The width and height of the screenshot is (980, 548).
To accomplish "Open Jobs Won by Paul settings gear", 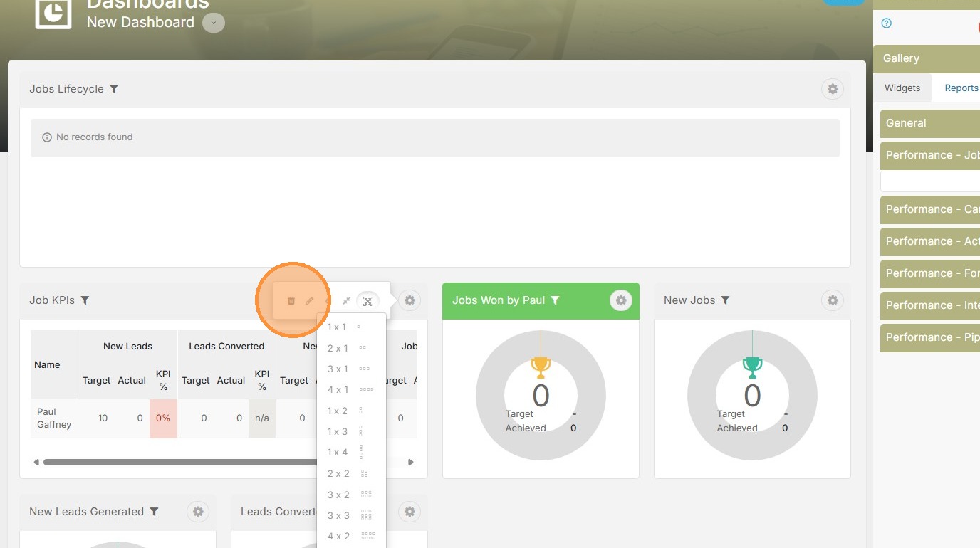I will [x=621, y=300].
